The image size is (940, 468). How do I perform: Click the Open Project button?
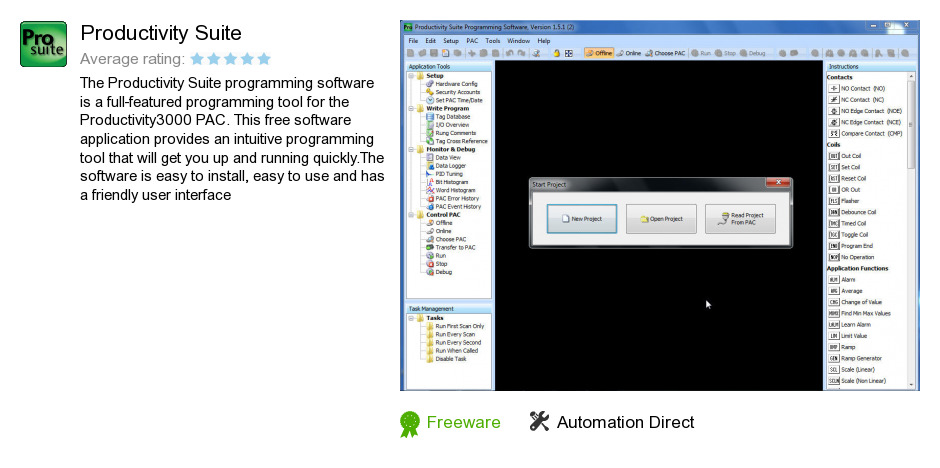pyautogui.click(x=661, y=219)
